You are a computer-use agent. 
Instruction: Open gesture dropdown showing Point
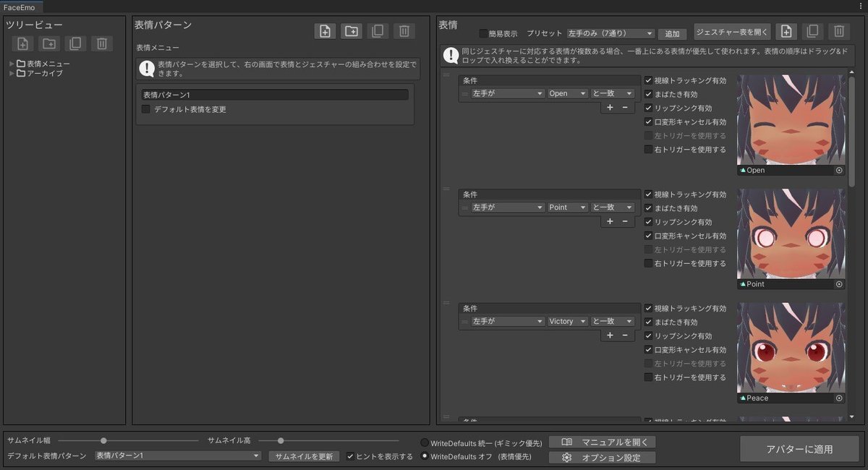point(568,208)
